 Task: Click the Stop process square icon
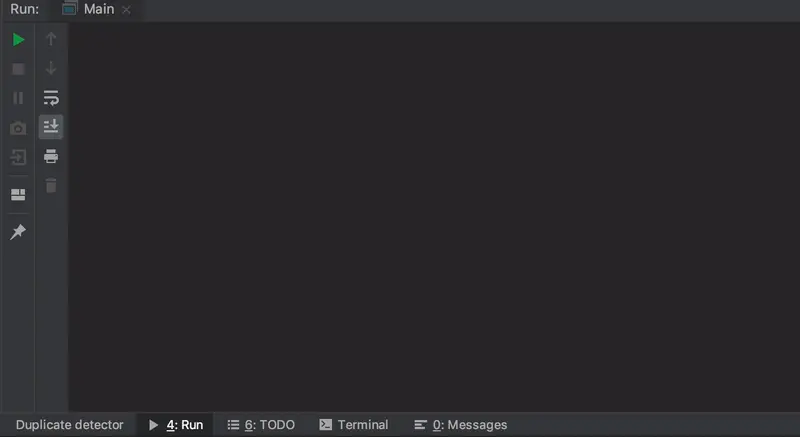(x=18, y=69)
